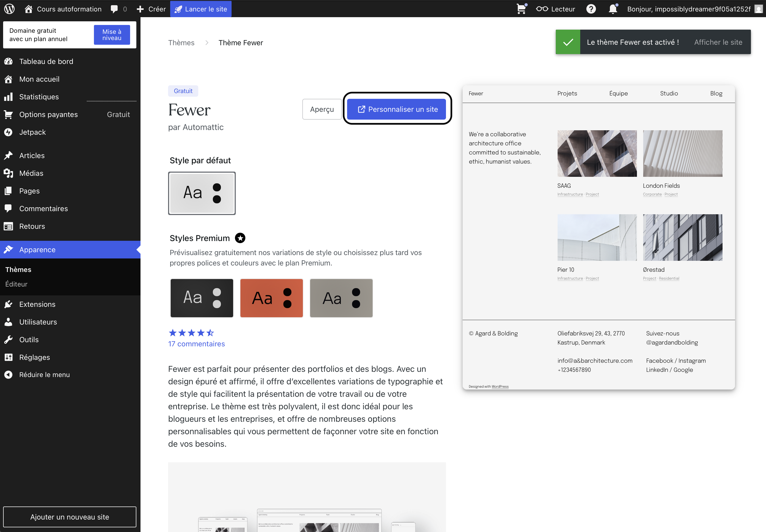This screenshot has height=532, width=766.
Task: Click the Premium star badge icon
Action: coord(240,238)
